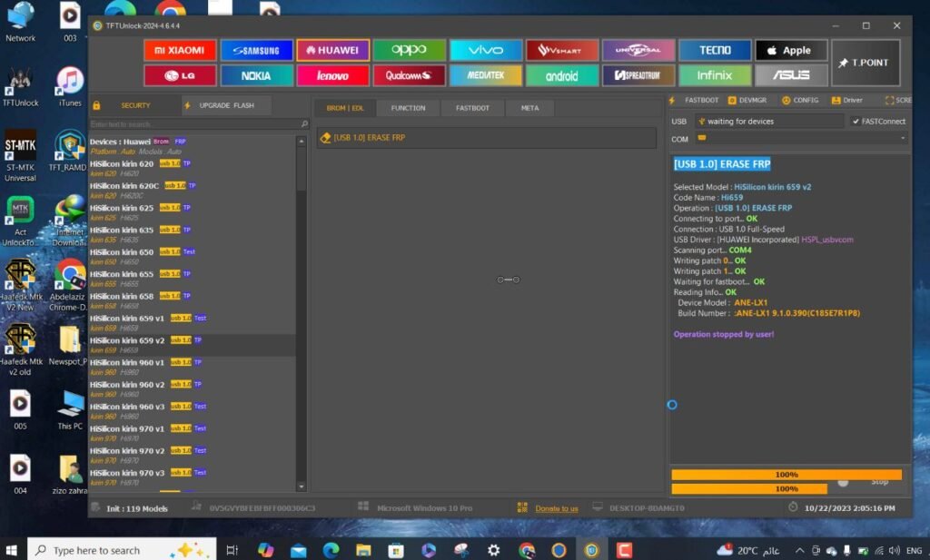Select the Oppo brand button

coord(410,50)
